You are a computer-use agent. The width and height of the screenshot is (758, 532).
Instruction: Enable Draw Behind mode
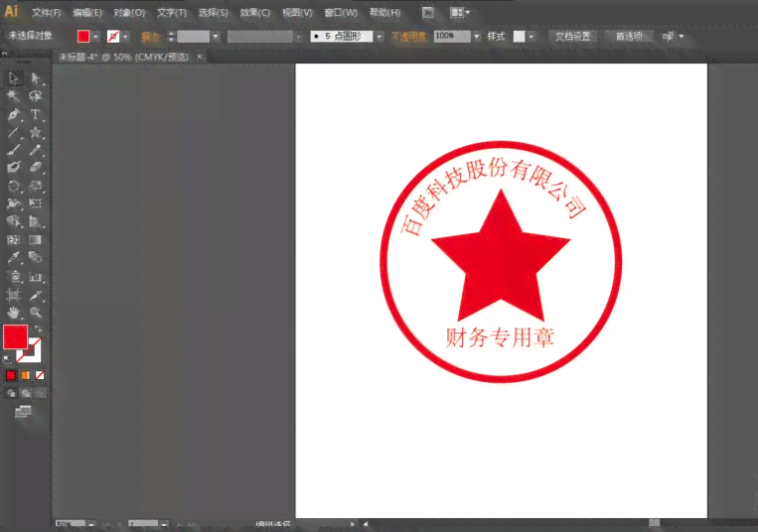click(25, 393)
